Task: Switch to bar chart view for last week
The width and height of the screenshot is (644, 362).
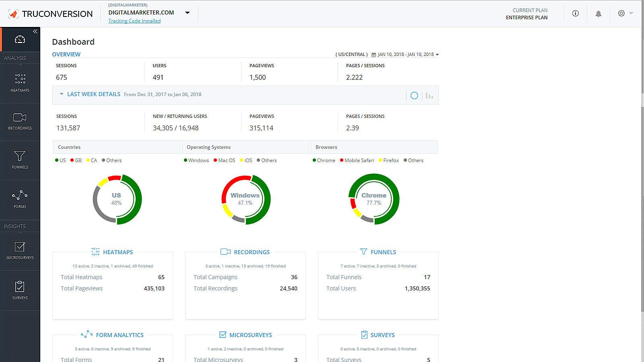Action: (429, 95)
